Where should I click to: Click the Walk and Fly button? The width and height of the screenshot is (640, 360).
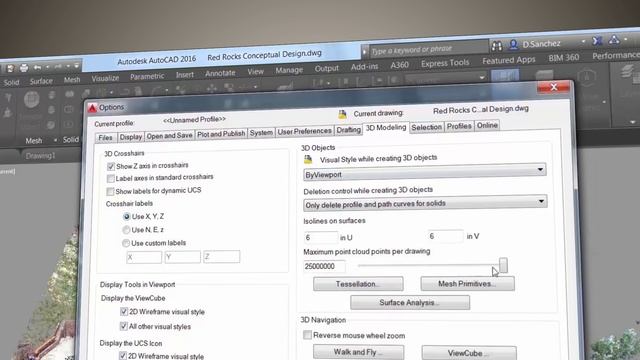click(x=358, y=352)
